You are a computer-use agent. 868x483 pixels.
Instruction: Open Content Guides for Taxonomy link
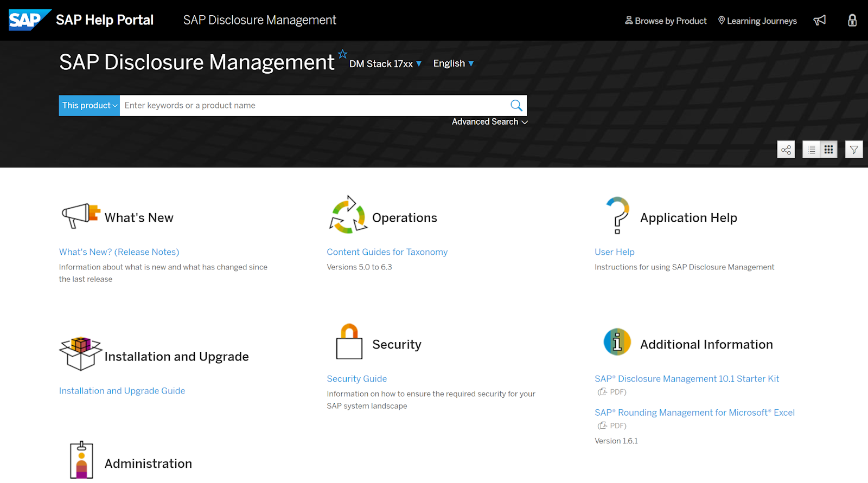coord(387,252)
